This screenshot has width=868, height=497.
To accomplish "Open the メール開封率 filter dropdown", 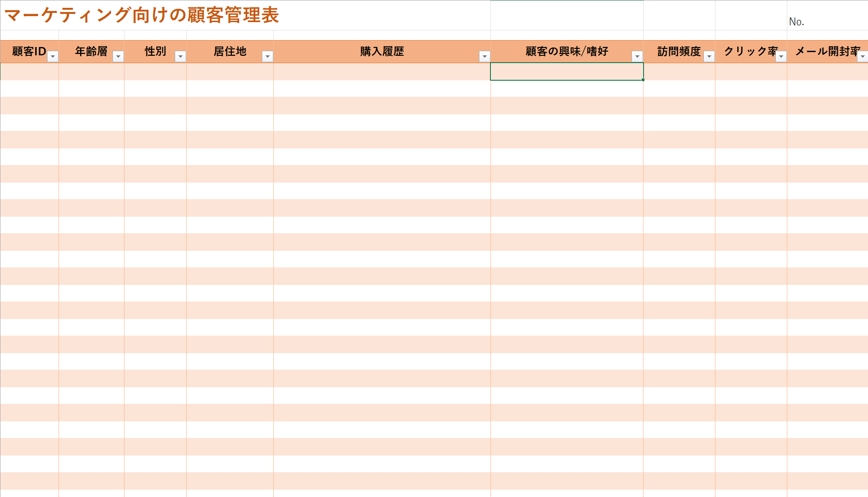I will 862,56.
